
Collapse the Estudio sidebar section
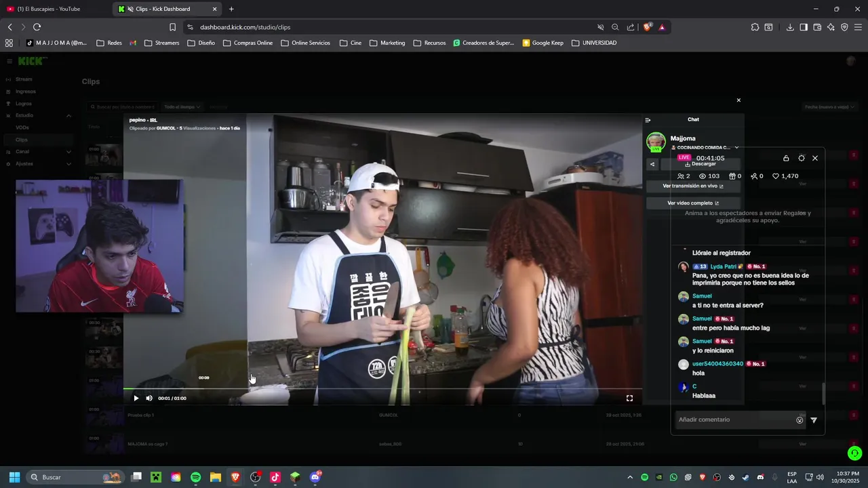(x=68, y=116)
